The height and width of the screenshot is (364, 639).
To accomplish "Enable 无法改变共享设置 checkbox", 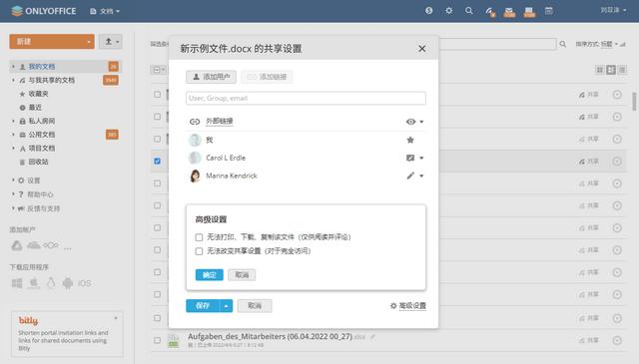I will pos(199,251).
